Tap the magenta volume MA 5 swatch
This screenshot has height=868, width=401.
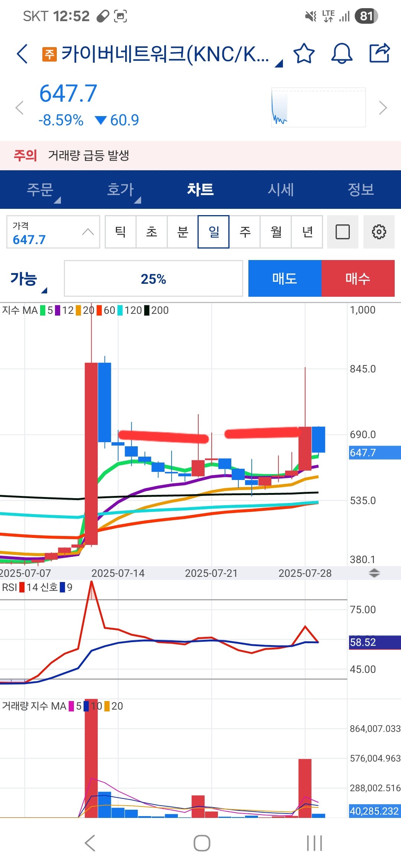pos(72,706)
